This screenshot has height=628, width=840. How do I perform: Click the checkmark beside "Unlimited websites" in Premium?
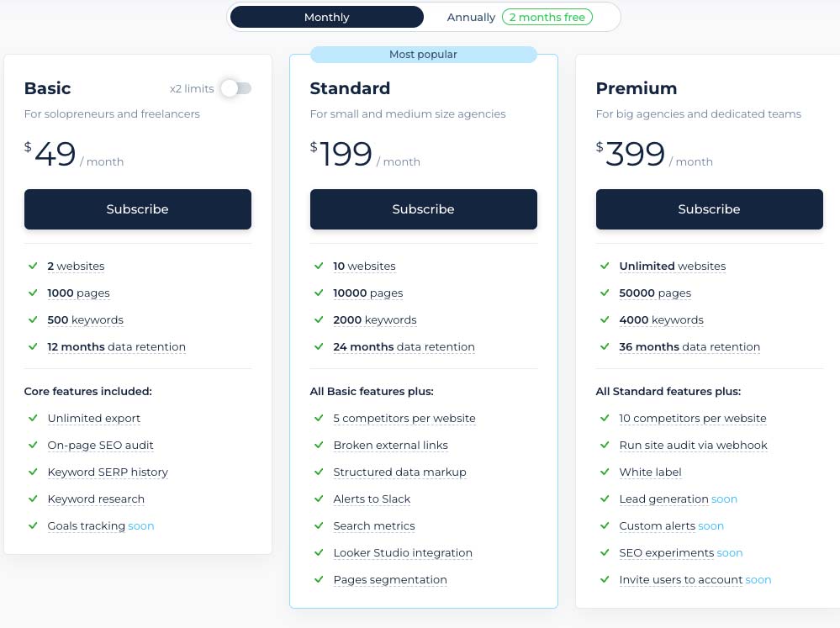[x=605, y=266]
